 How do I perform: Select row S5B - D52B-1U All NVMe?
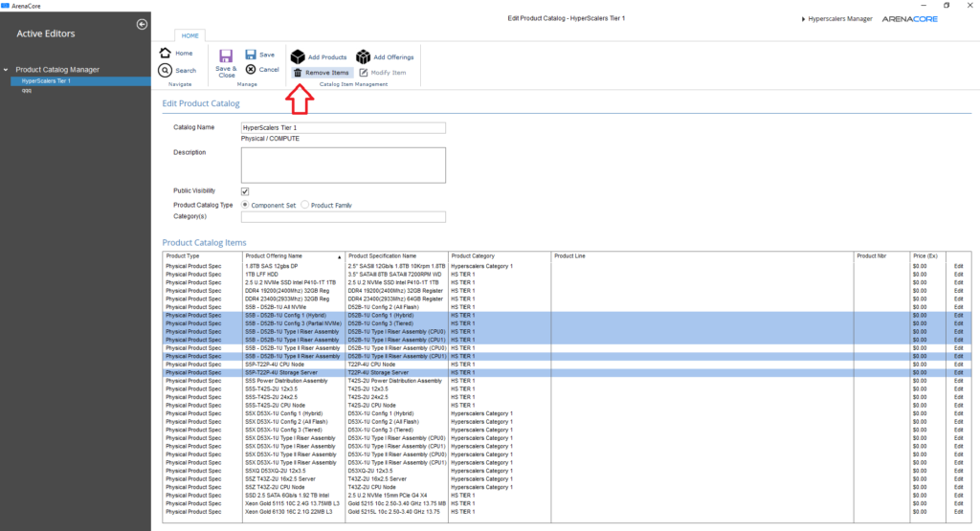click(567, 307)
